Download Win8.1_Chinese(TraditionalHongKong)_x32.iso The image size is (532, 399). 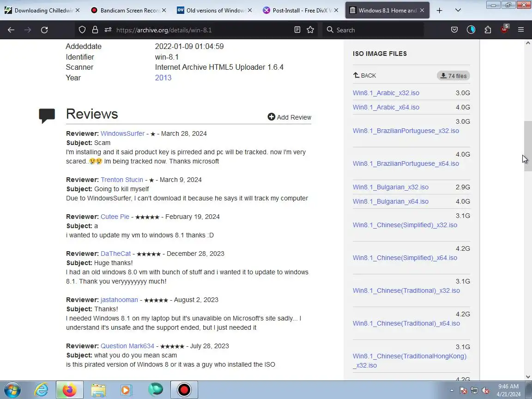[410, 360]
